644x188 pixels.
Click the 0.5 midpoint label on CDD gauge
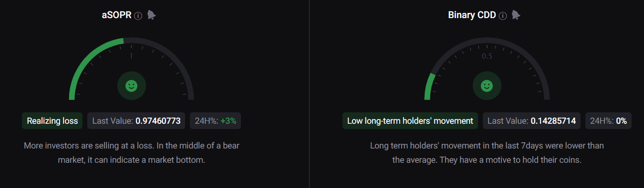tap(487, 56)
